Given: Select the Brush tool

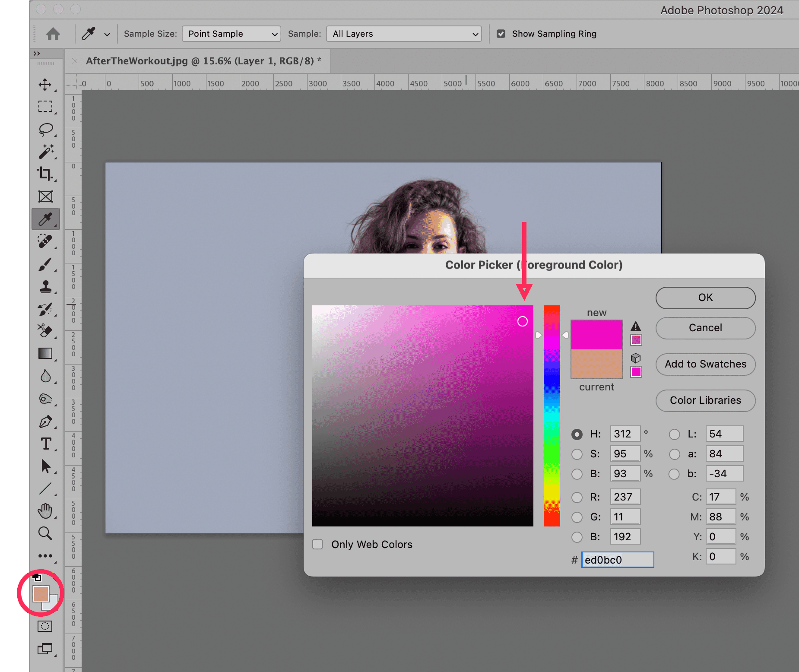Looking at the screenshot, I should (45, 264).
